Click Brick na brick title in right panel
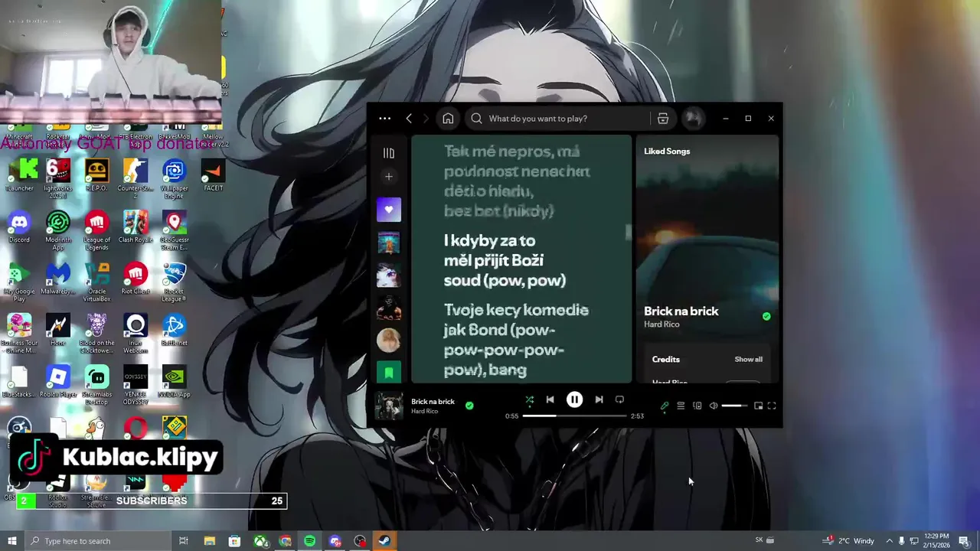Viewport: 980px width, 551px height. (681, 311)
